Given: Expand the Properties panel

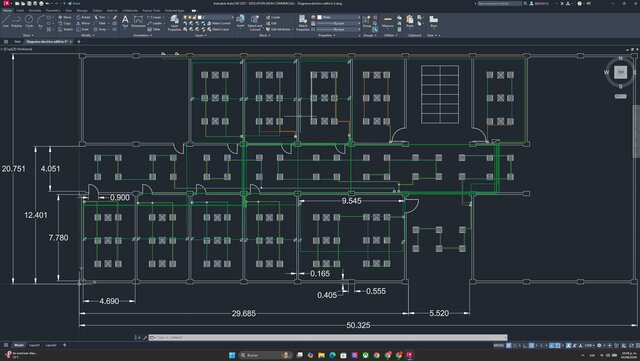Looking at the screenshot, I should (326, 36).
